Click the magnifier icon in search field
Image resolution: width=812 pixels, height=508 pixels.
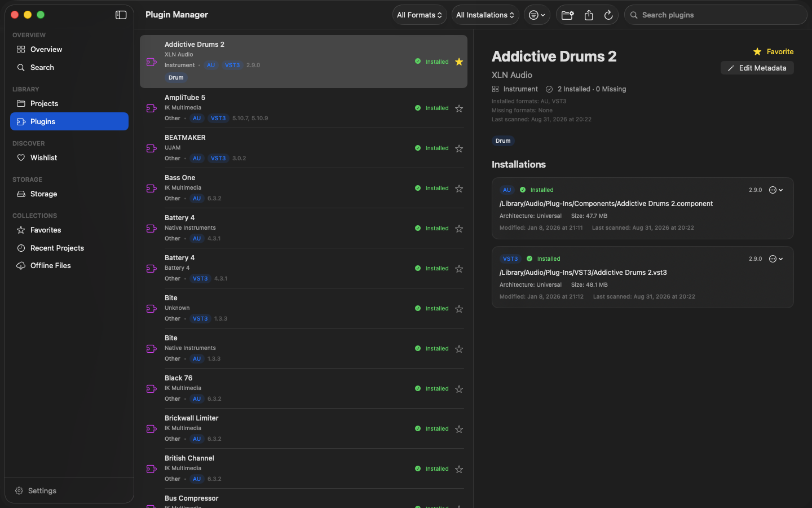634,15
